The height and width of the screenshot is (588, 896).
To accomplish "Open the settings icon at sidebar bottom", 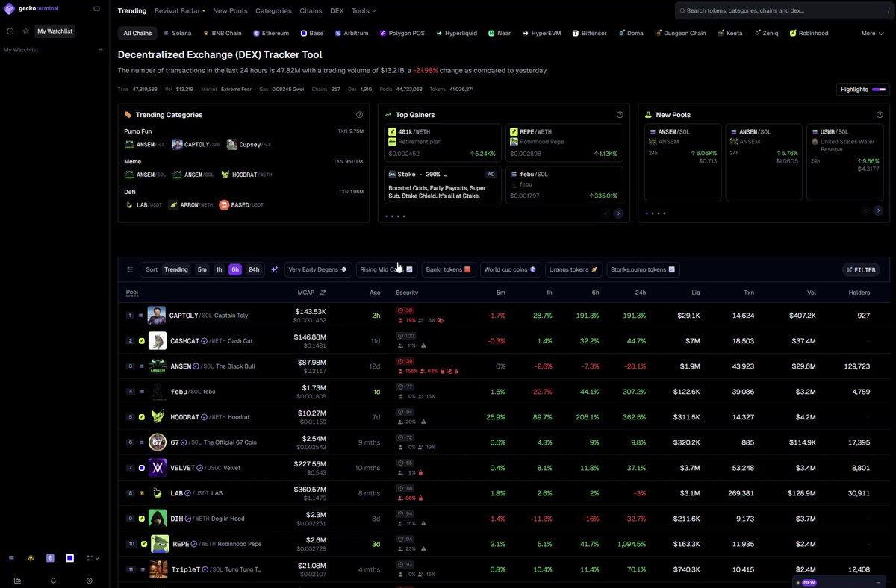I will point(90,580).
